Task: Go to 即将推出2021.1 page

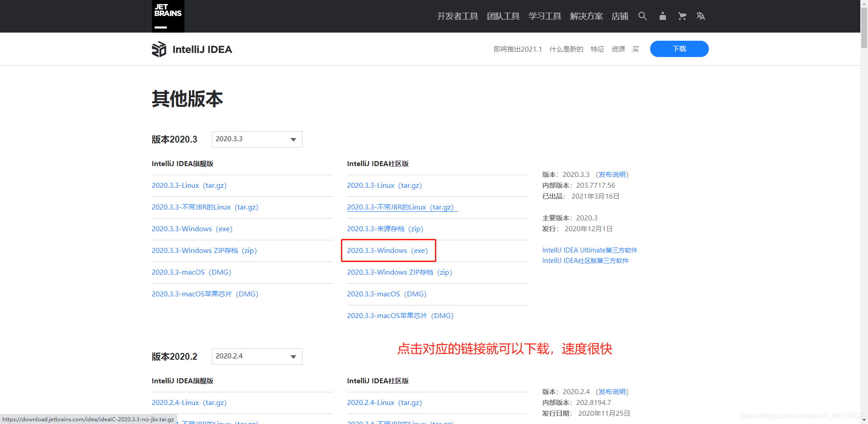Action: click(x=518, y=49)
